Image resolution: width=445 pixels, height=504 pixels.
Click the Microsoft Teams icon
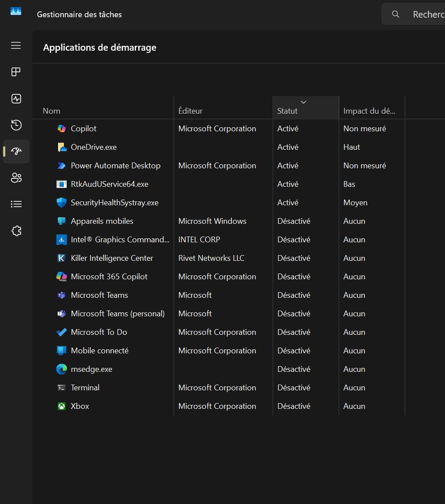(61, 295)
